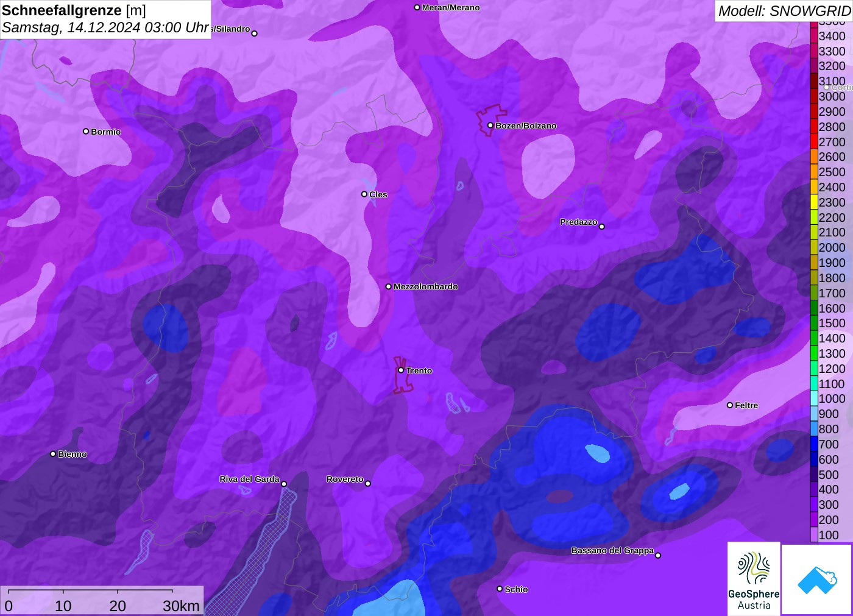The height and width of the screenshot is (616, 853).
Task: Select the Meran/Merano map marker
Action: (417, 7)
